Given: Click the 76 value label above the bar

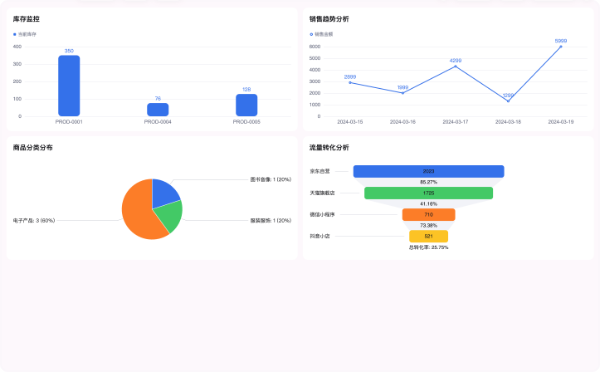Looking at the screenshot, I should 158,99.
